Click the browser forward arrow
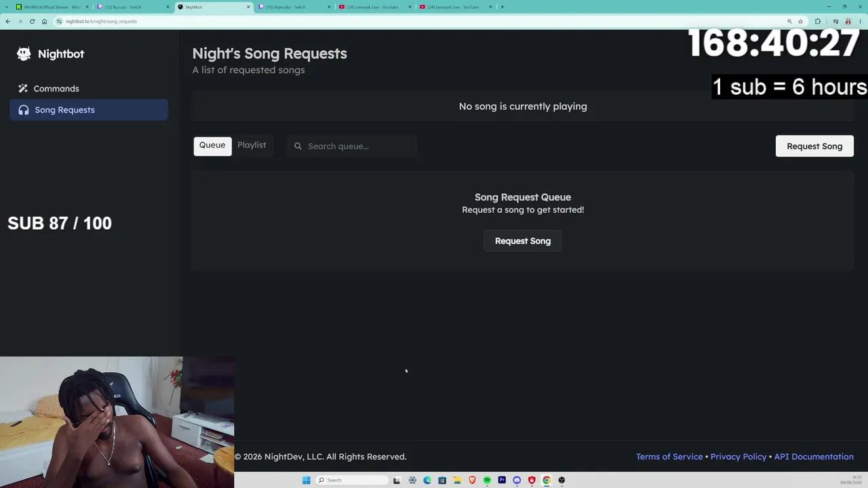The height and width of the screenshot is (488, 868). point(20,21)
